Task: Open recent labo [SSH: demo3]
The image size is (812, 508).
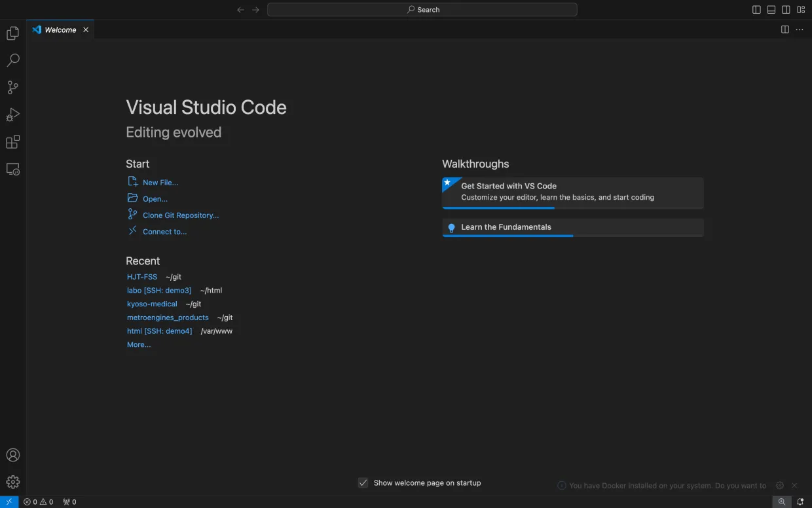Action: click(159, 291)
